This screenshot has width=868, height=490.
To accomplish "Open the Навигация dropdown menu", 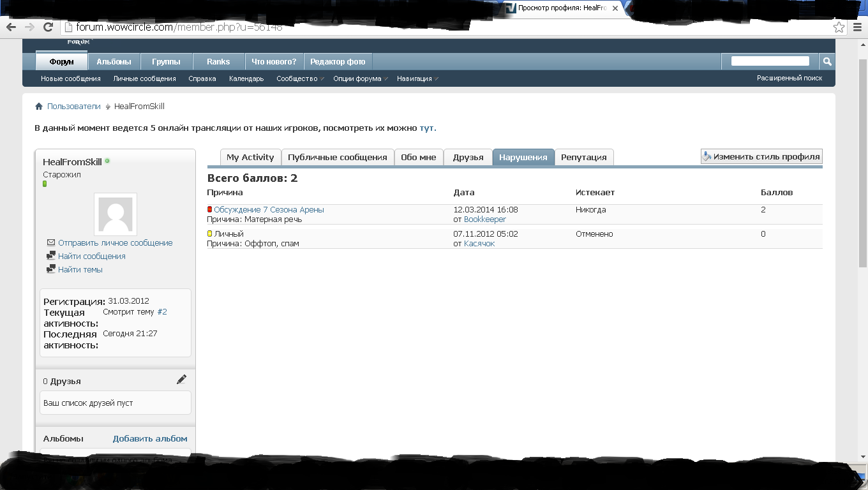I will 417,78.
